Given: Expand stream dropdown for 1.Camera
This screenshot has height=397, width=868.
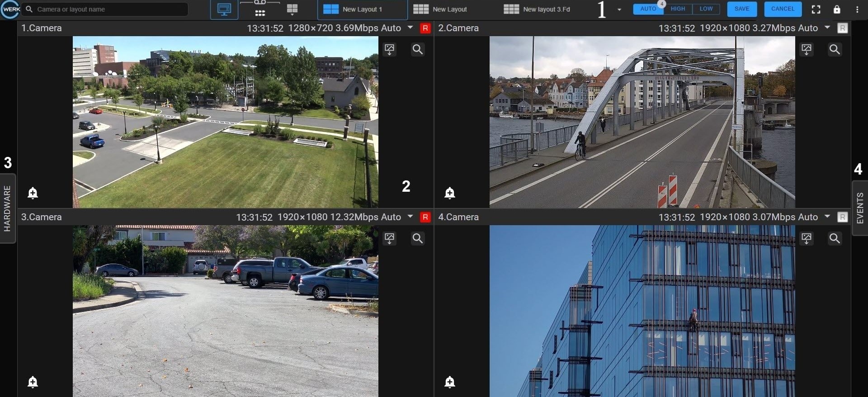Looking at the screenshot, I should pos(410,28).
